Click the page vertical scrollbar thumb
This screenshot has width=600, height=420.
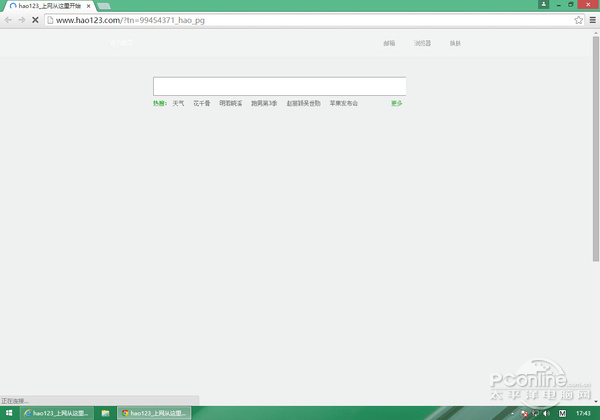596,149
